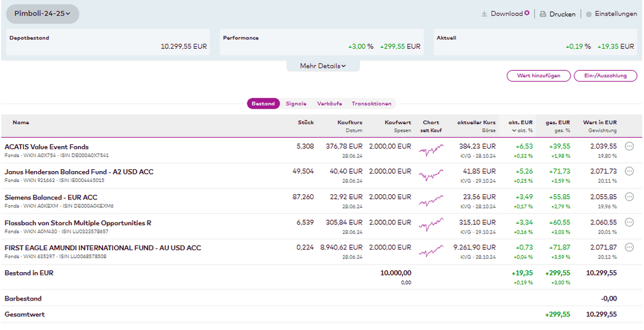Screen dimensions: 644x330
Task: Open options menu for ACATIS Value Event Fonds
Action: click(x=629, y=147)
